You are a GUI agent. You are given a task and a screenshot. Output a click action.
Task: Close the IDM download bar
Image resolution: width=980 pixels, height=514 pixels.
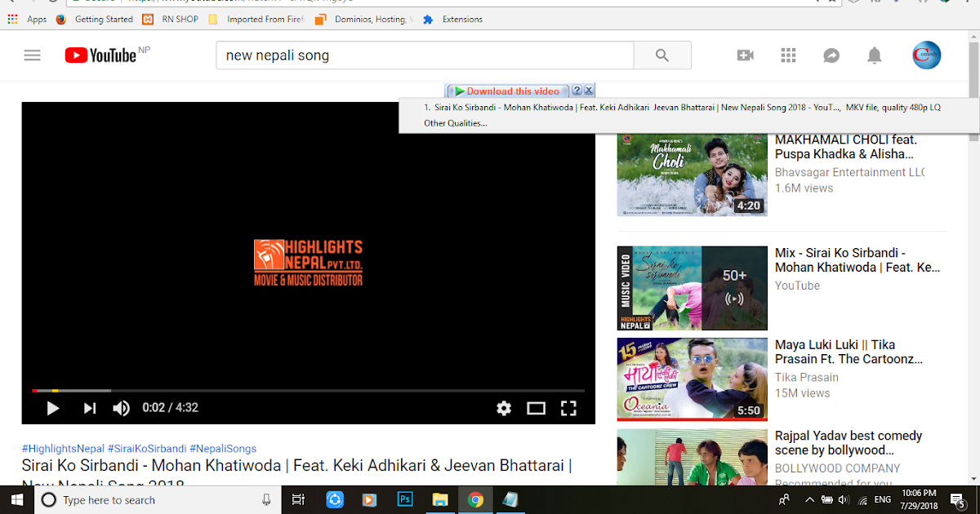589,91
